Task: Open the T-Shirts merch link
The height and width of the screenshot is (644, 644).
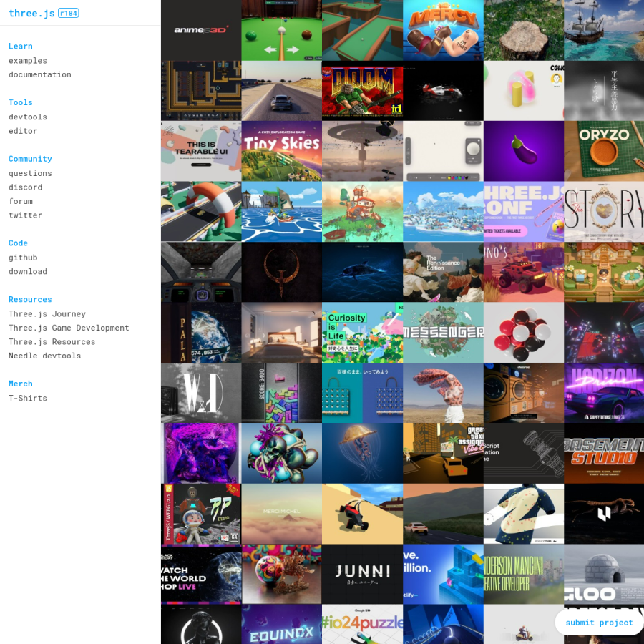Action: tap(28, 398)
